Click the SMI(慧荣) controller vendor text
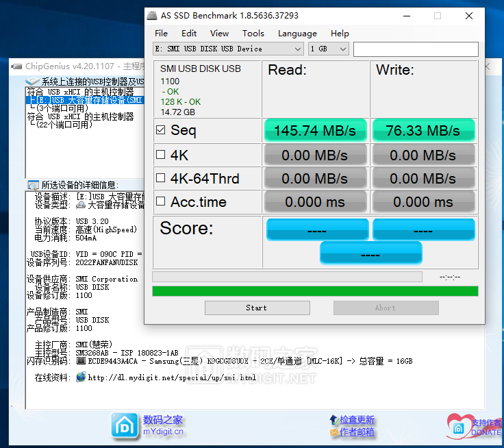Viewport: 504px width, 448px height. pyautogui.click(x=94, y=345)
